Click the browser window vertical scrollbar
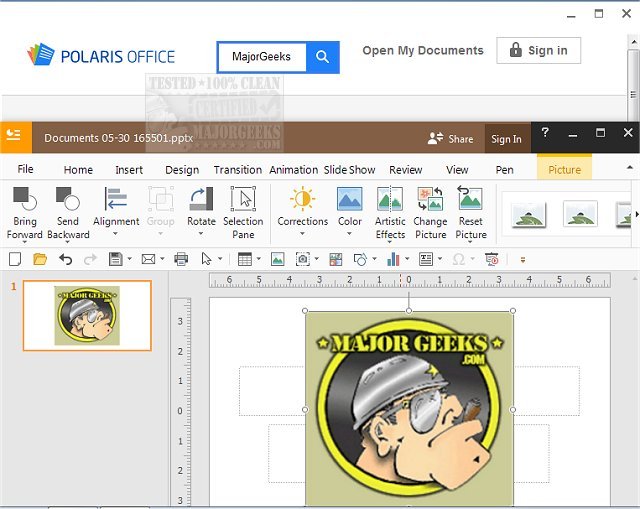 click(x=633, y=78)
